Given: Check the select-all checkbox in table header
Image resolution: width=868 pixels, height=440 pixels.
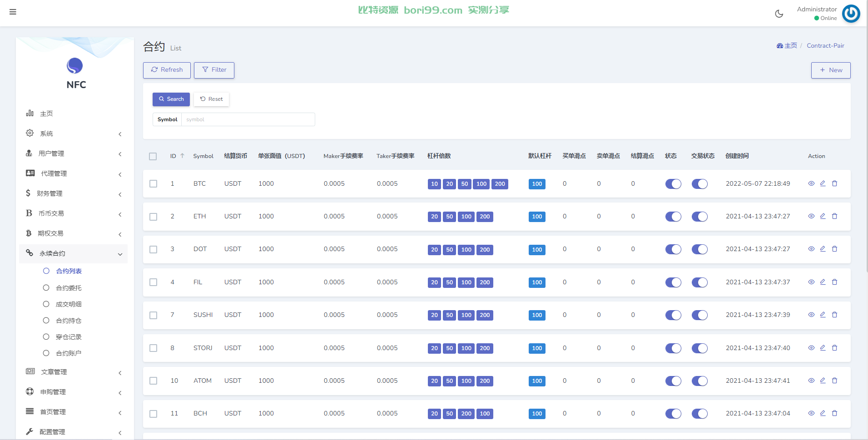Looking at the screenshot, I should [153, 156].
